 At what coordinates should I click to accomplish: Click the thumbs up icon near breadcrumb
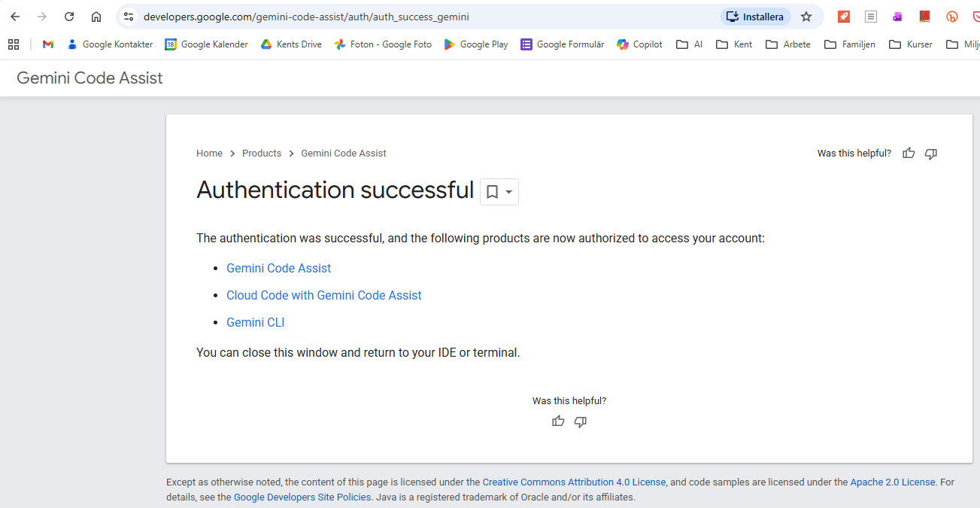point(909,154)
